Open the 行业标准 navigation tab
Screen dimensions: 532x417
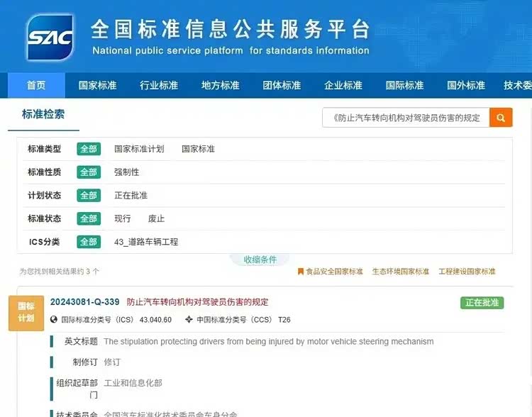tap(159, 85)
